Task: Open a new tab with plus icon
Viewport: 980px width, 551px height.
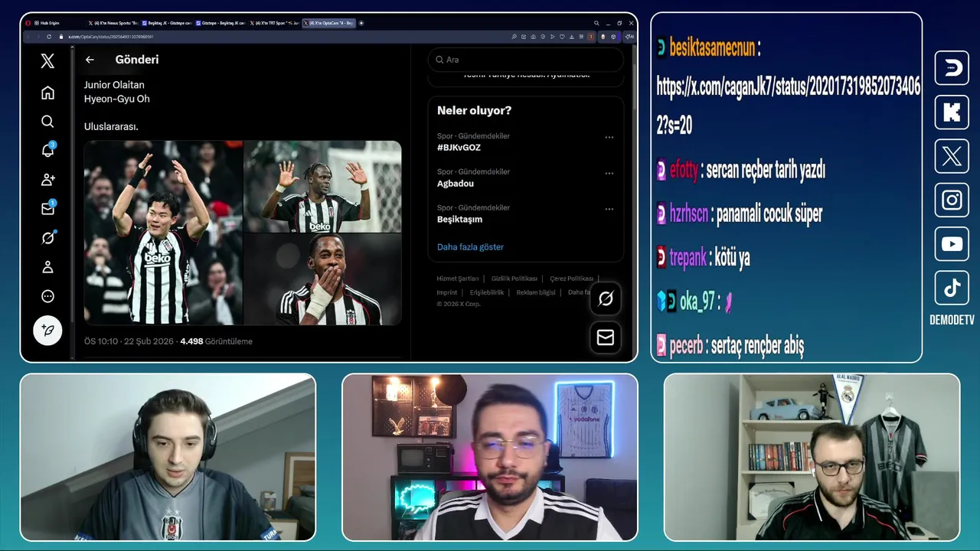Action: click(361, 23)
